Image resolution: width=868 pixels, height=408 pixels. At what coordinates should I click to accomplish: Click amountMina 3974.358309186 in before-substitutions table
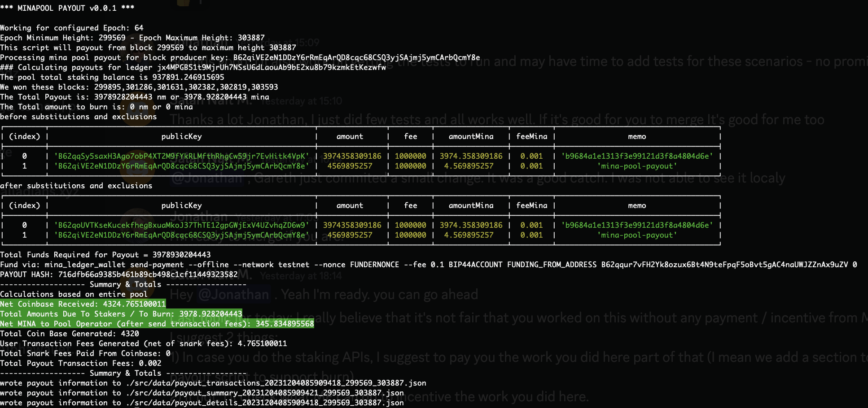(x=471, y=156)
